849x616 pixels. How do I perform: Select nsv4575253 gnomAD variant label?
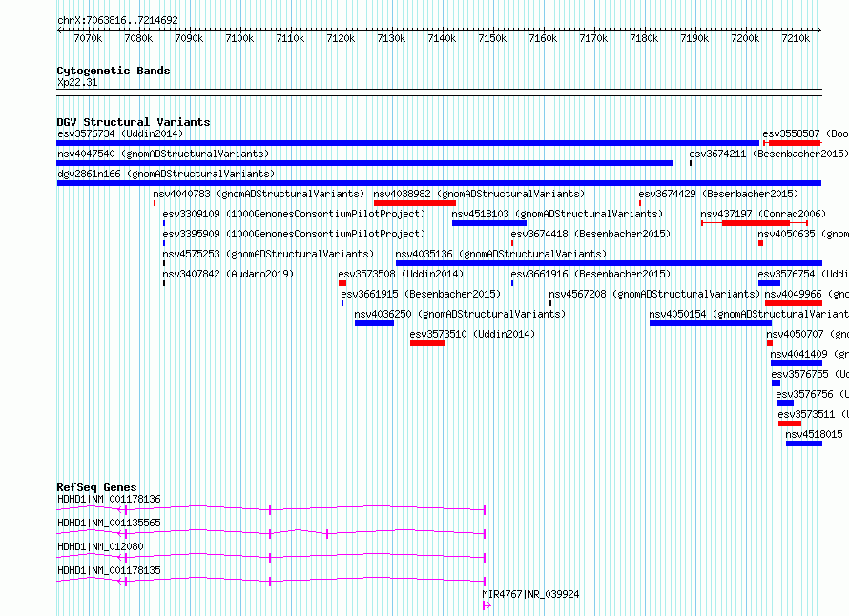(x=268, y=254)
